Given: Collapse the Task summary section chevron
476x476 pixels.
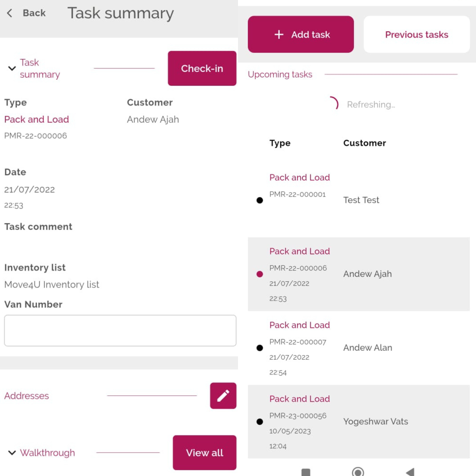Looking at the screenshot, I should pos(12,68).
